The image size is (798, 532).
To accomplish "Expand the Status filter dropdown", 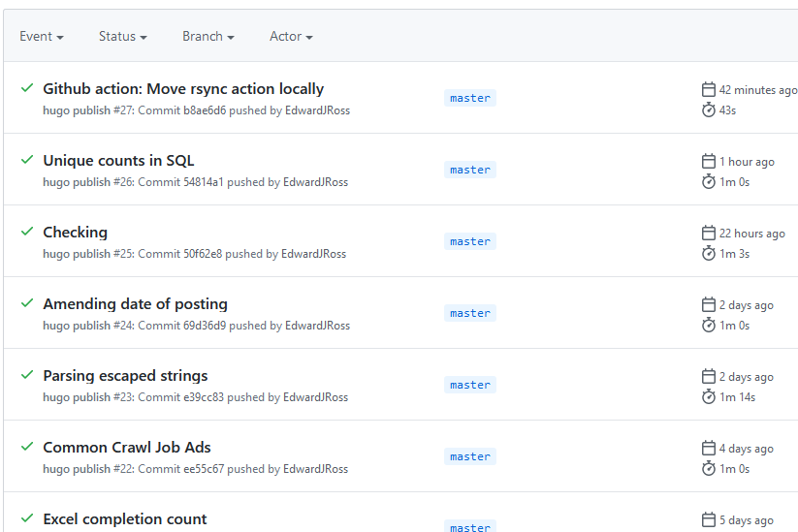I will 122,37.
